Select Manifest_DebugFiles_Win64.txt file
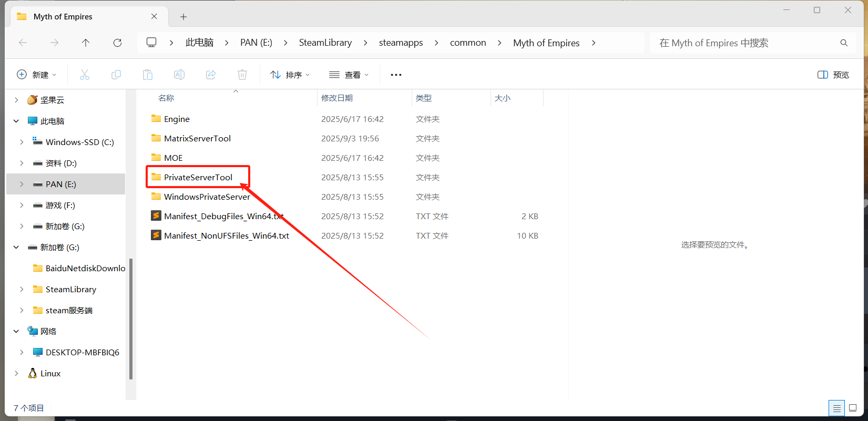Image resolution: width=868 pixels, height=421 pixels. [x=217, y=216]
